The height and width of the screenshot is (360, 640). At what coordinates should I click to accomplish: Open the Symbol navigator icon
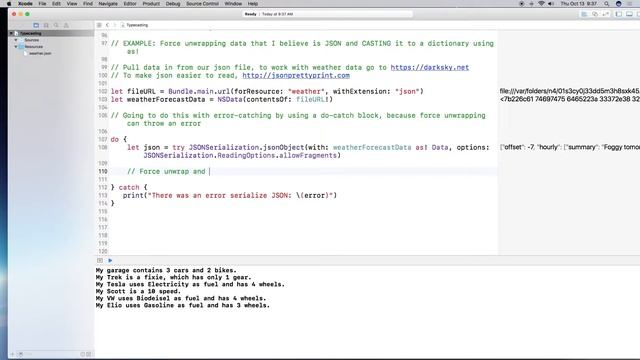tap(46, 25)
